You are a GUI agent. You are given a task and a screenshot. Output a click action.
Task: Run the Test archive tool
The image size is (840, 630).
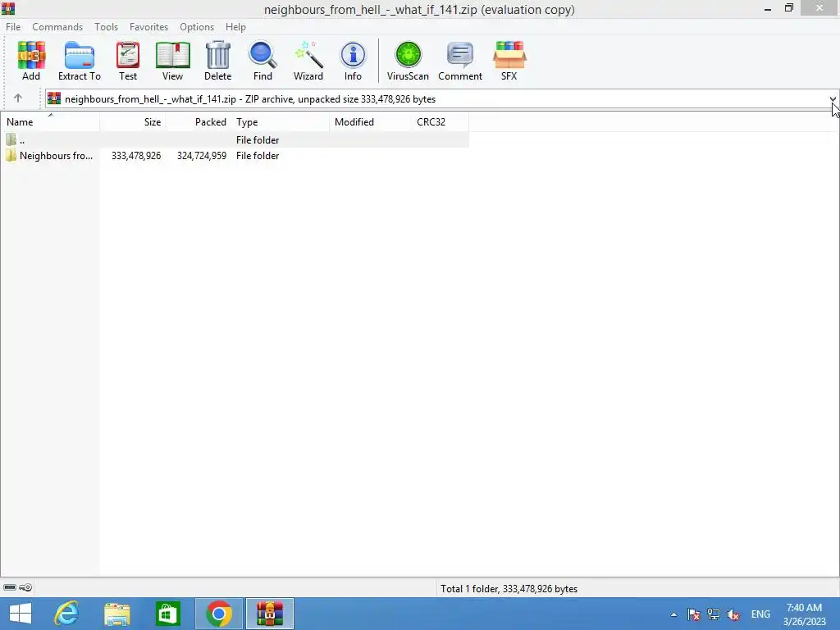[x=128, y=61]
